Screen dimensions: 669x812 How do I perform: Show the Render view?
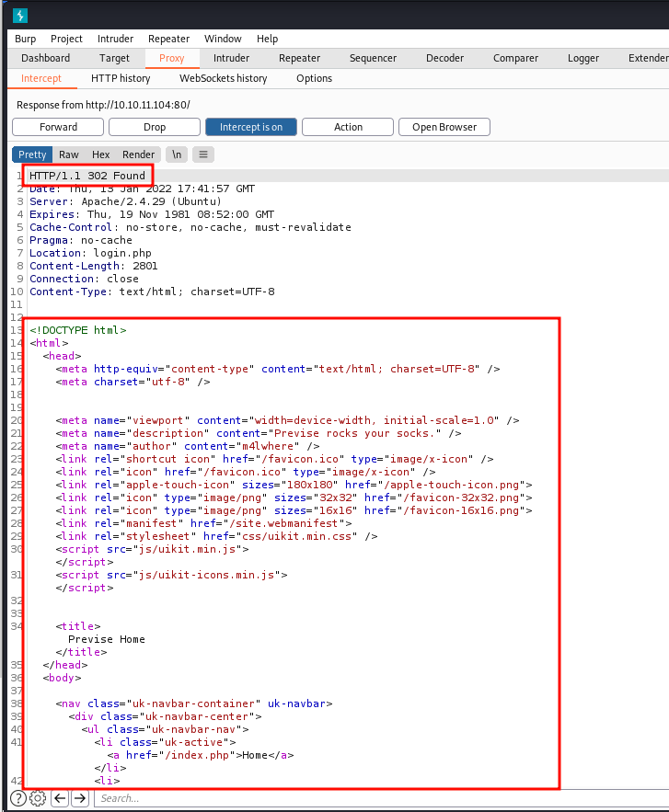tap(139, 154)
